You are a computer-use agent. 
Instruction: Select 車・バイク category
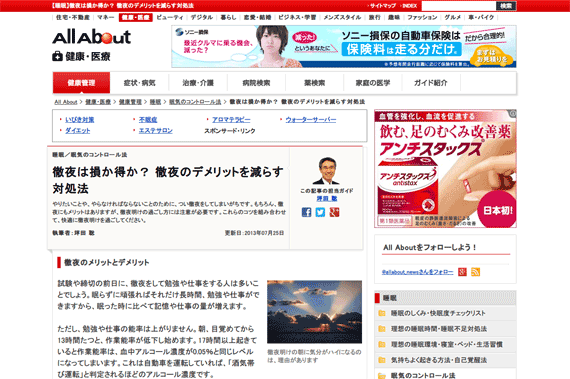tap(481, 17)
